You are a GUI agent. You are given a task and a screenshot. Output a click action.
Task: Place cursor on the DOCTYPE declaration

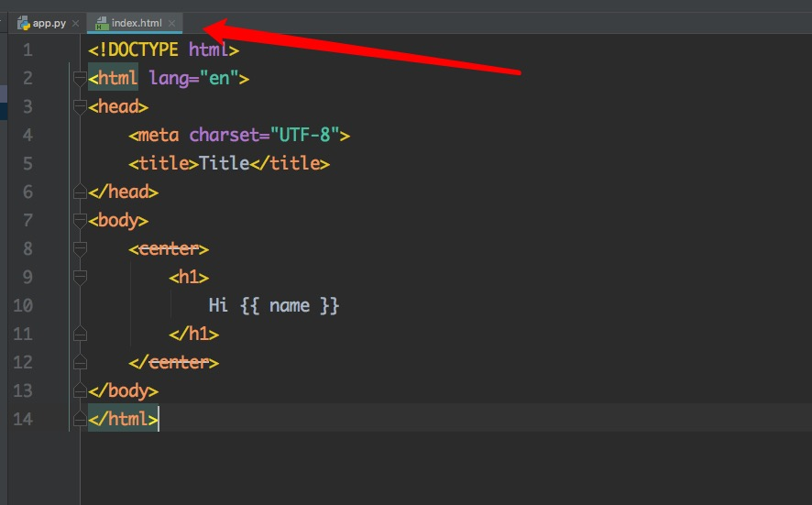coord(164,50)
